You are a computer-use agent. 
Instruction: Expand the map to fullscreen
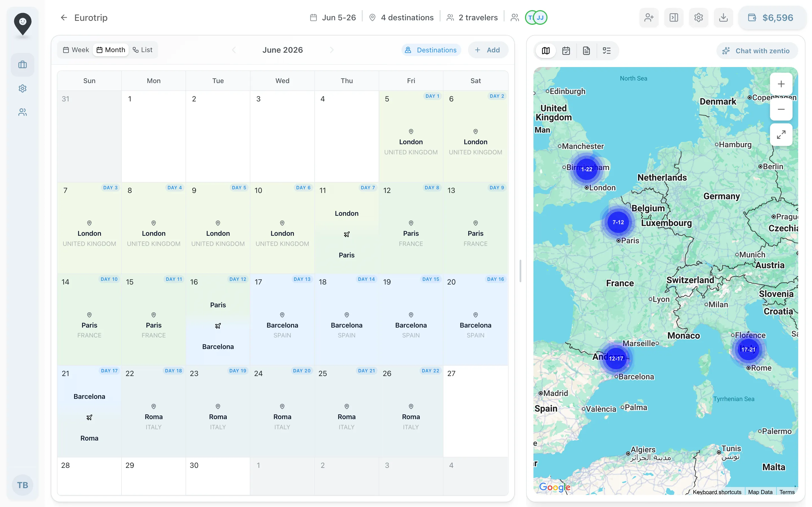(x=781, y=134)
